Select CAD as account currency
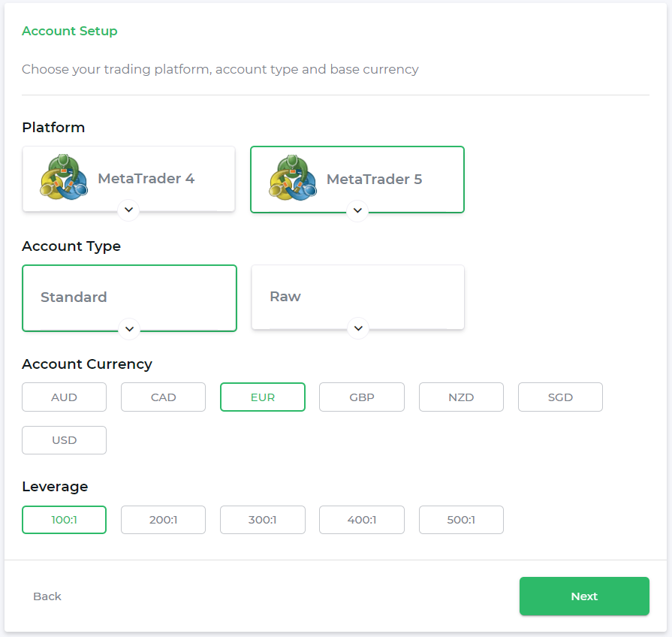The image size is (672, 637). point(163,397)
